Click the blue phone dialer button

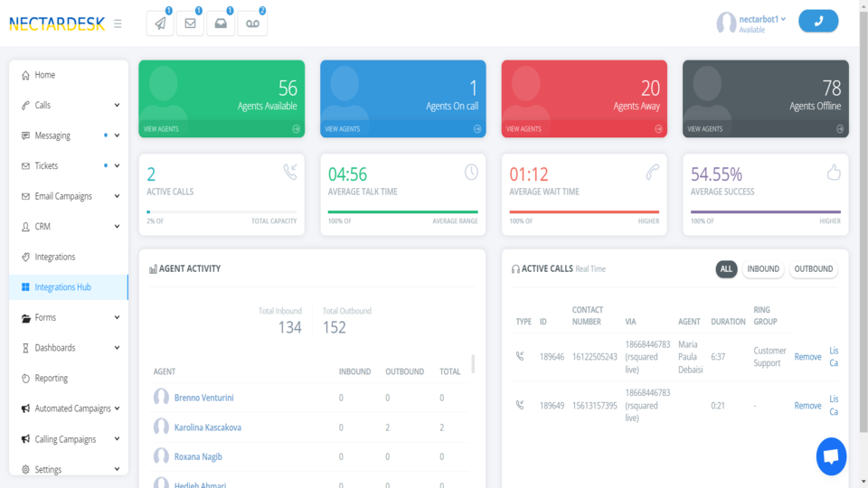tap(818, 21)
